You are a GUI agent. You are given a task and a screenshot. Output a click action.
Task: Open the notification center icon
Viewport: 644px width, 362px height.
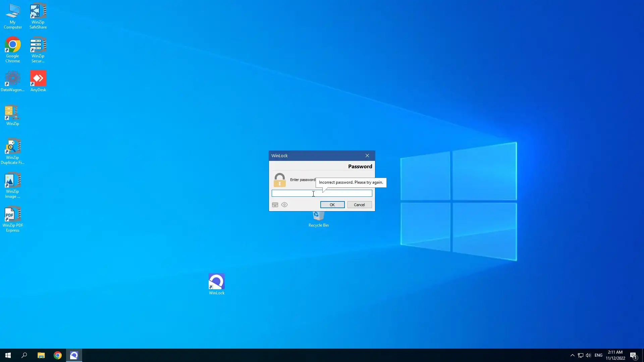[633, 355]
